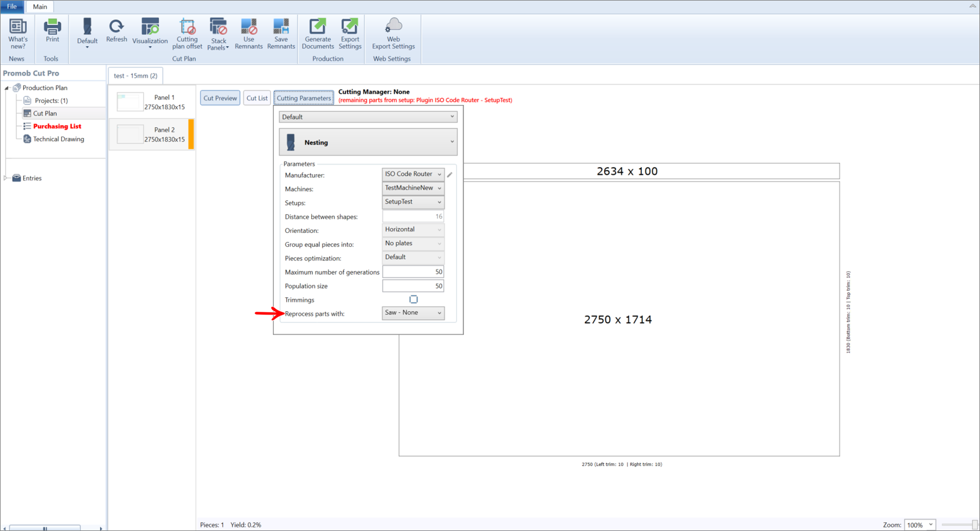The width and height of the screenshot is (980, 531).
Task: Expand the Entries tree node
Action: pos(6,178)
